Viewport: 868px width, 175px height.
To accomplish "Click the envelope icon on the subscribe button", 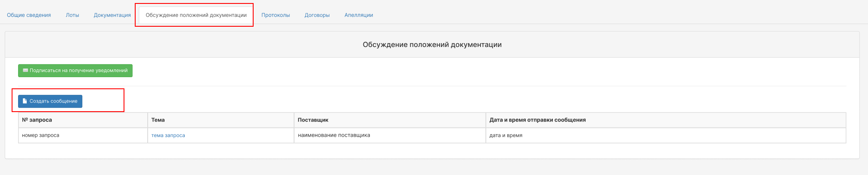I will pyautogui.click(x=25, y=70).
